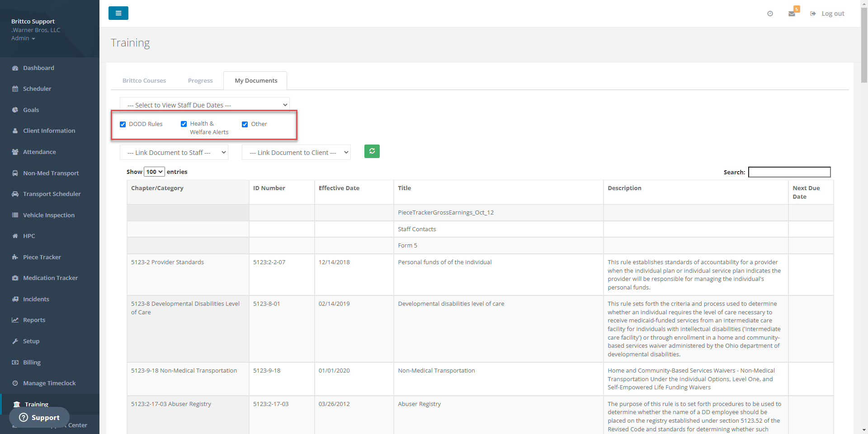Toggle Health & Welfare Alerts checkbox
The image size is (868, 434).
pyautogui.click(x=184, y=124)
